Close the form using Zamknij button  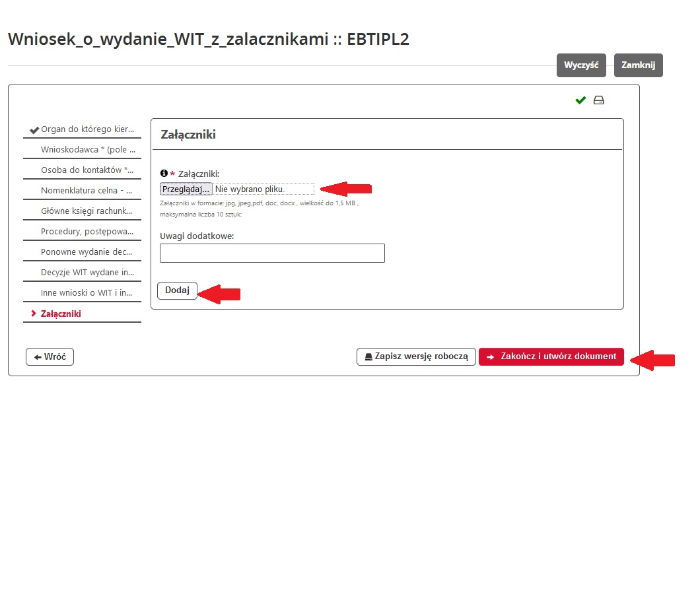(638, 65)
